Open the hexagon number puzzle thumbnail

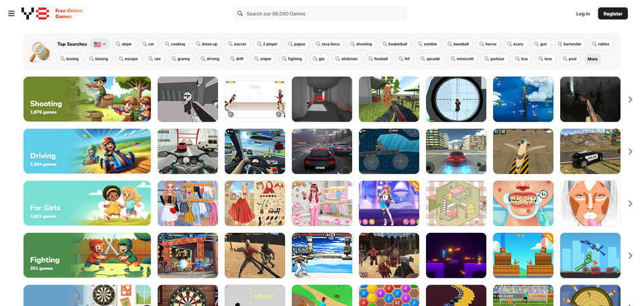coord(389,295)
